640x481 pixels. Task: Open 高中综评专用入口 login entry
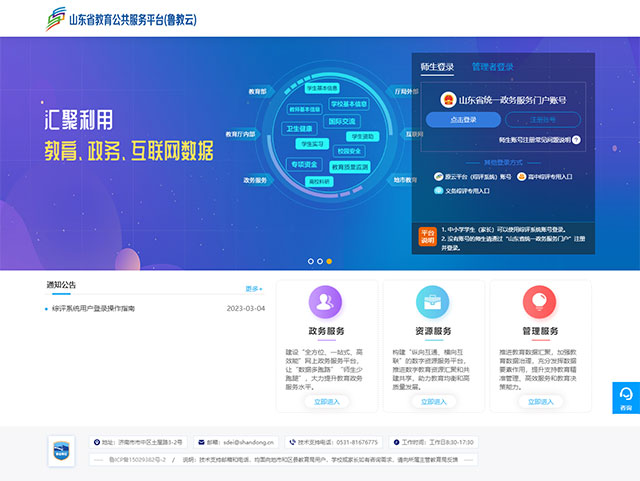click(x=564, y=176)
